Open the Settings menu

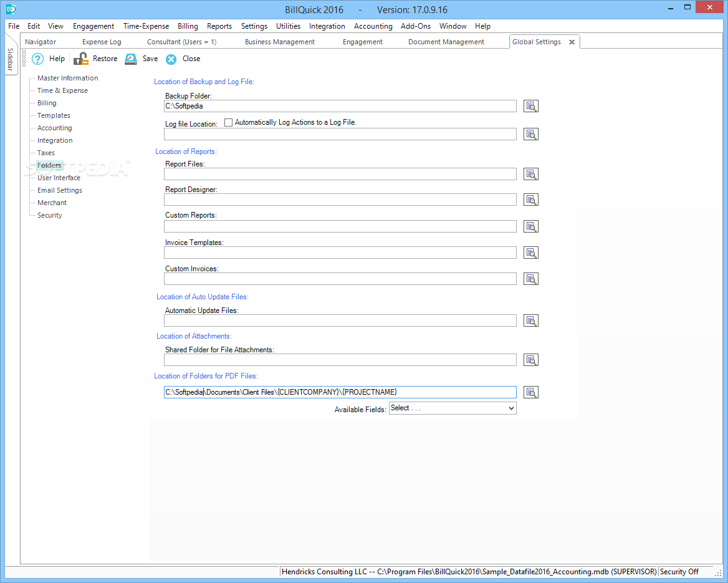254,26
